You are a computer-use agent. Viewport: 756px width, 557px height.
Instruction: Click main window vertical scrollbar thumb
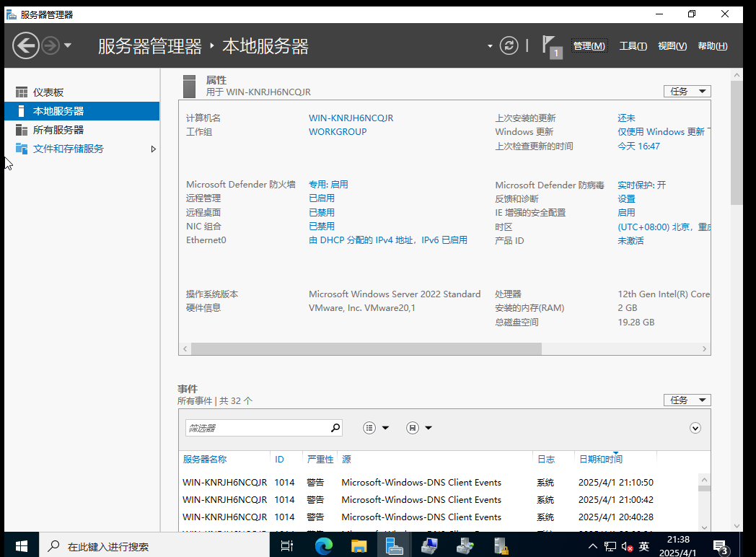pyautogui.click(x=737, y=143)
